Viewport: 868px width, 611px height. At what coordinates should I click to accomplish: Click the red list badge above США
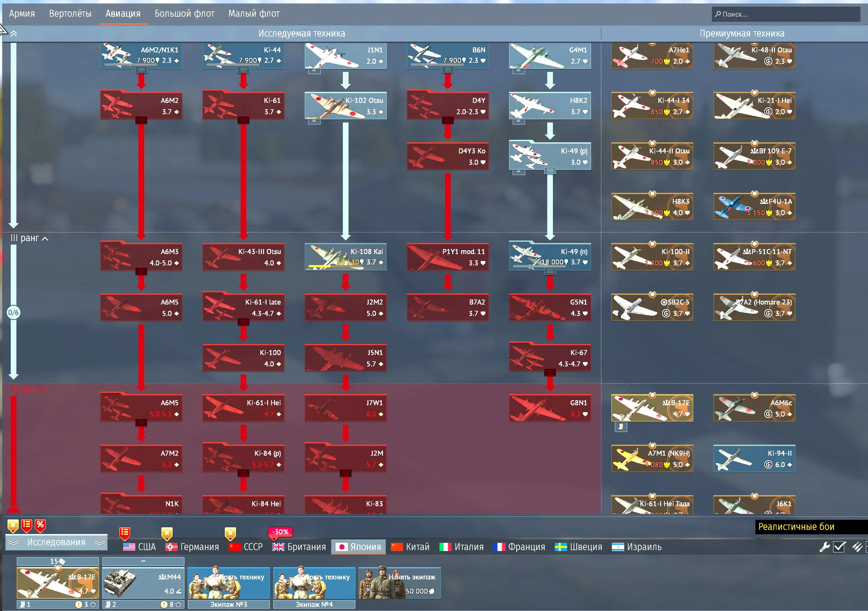click(x=124, y=533)
